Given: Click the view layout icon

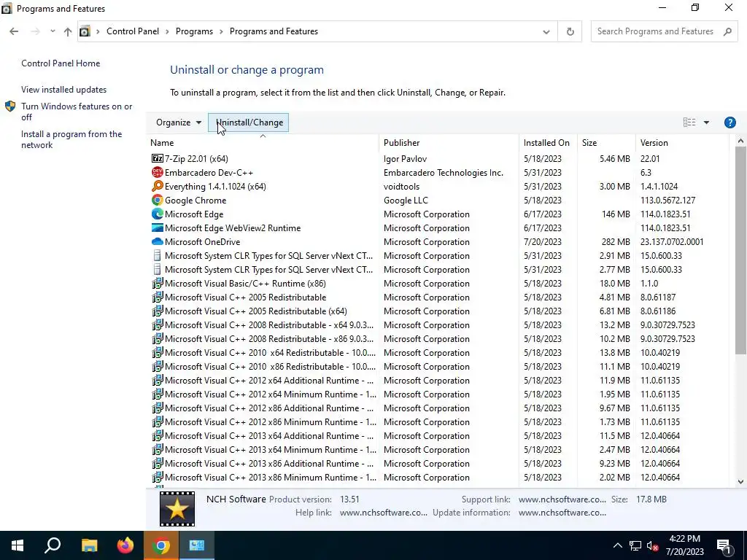Looking at the screenshot, I should point(689,122).
